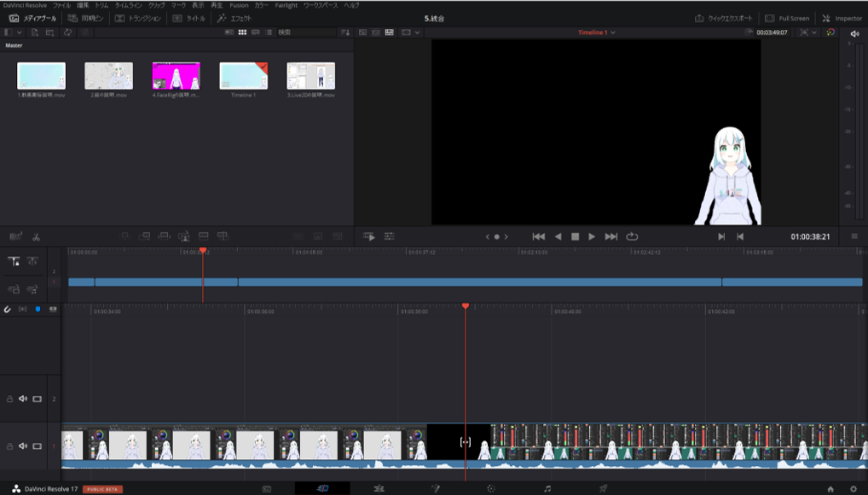Open the Timeline 1 name dropdown
This screenshot has width=868, height=495.
point(596,32)
